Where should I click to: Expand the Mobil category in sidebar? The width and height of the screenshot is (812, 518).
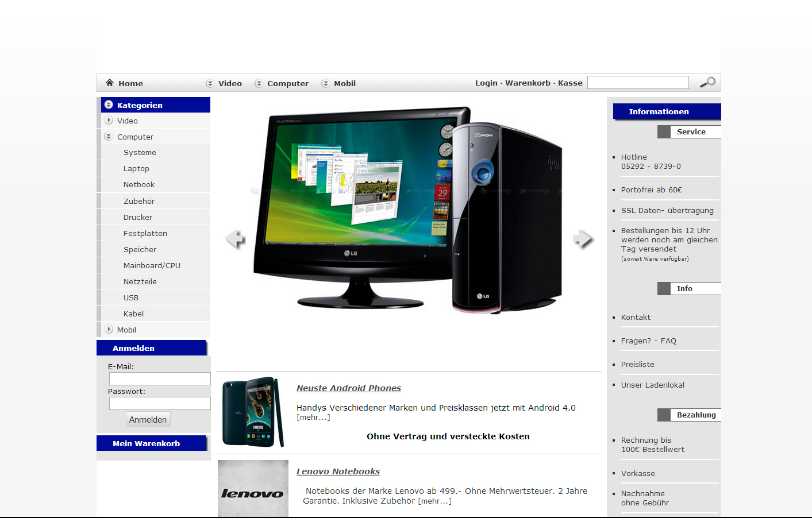[x=109, y=330]
